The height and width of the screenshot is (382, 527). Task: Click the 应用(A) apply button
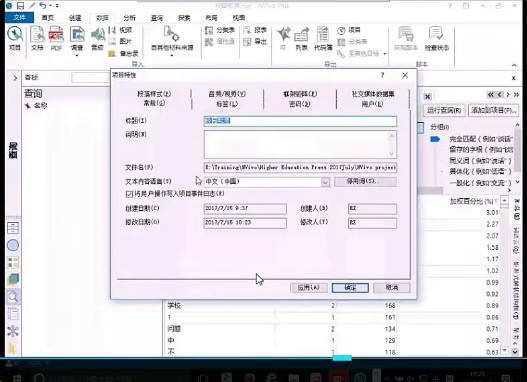click(309, 288)
